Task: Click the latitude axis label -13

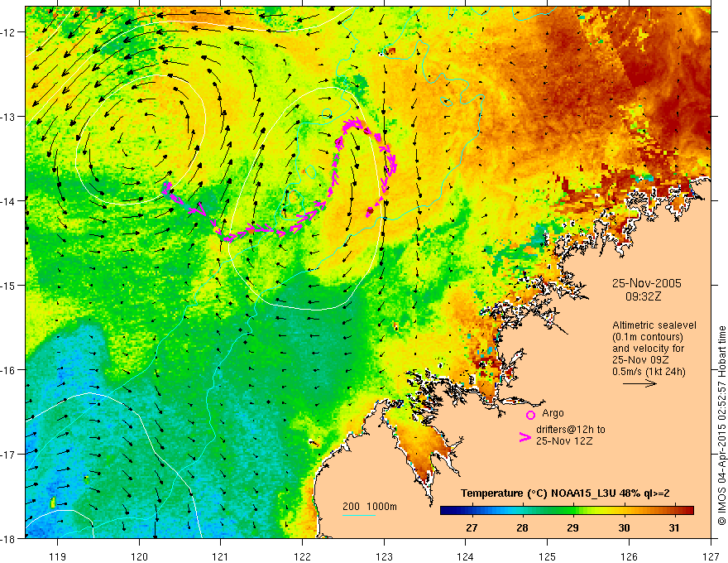Action: 8,116
